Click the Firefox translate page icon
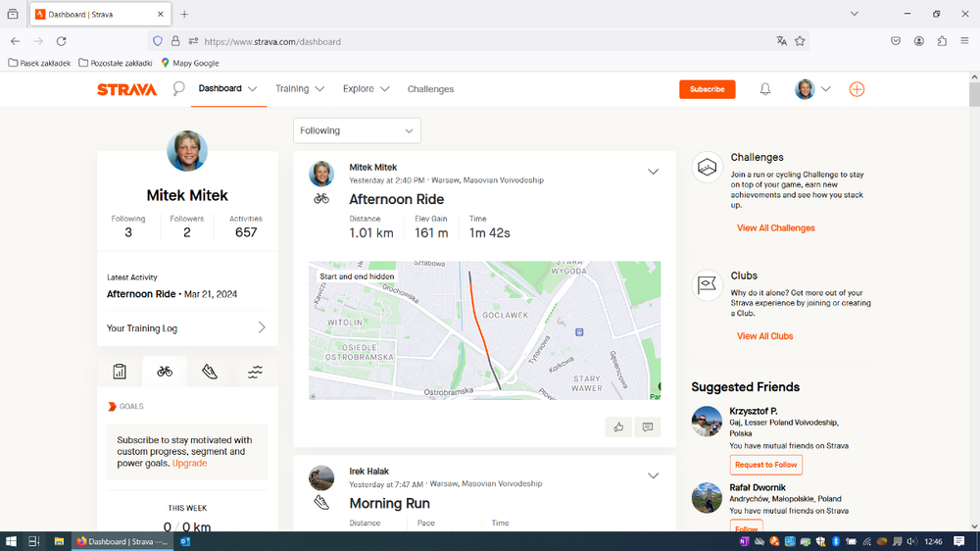This screenshot has width=980, height=551. coord(781,41)
